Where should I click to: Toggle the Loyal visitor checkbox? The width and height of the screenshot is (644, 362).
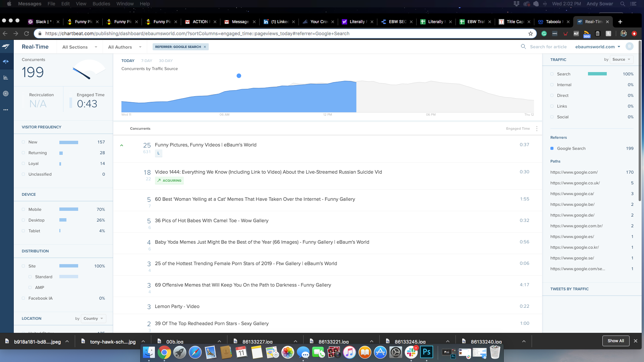click(23, 164)
